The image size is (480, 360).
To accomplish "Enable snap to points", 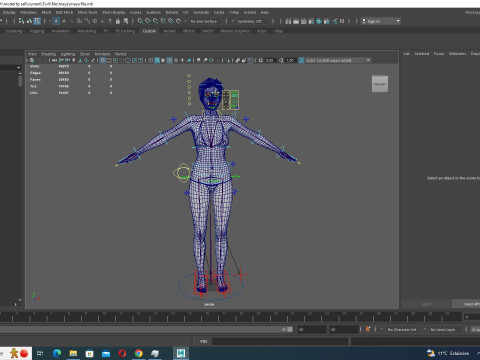I will (x=155, y=21).
